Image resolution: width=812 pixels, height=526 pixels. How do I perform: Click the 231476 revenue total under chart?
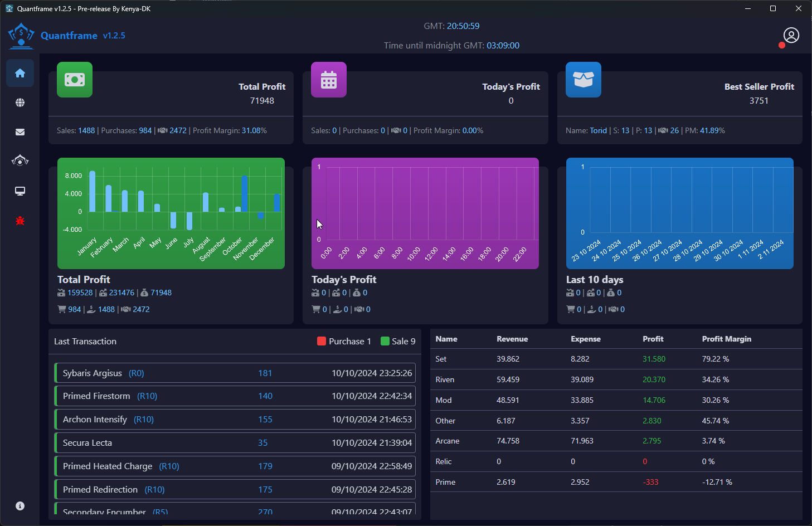pyautogui.click(x=121, y=293)
